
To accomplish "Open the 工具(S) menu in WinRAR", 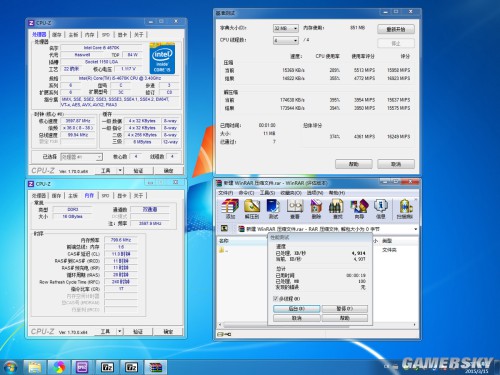I will (x=267, y=193).
